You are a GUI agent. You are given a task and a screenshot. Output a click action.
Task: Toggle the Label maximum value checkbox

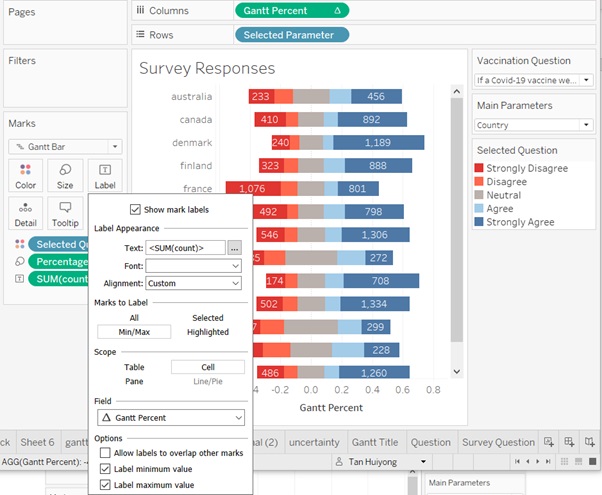(105, 485)
